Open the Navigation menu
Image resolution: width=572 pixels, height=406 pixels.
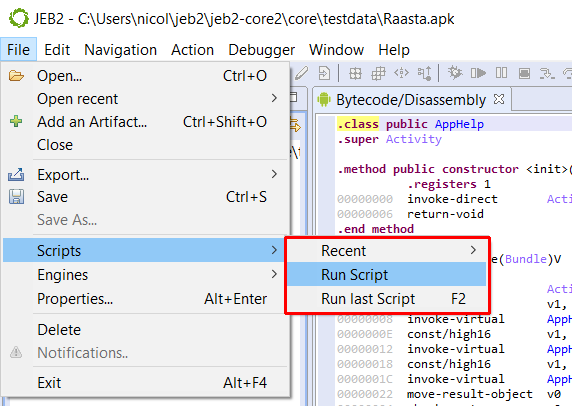(120, 49)
